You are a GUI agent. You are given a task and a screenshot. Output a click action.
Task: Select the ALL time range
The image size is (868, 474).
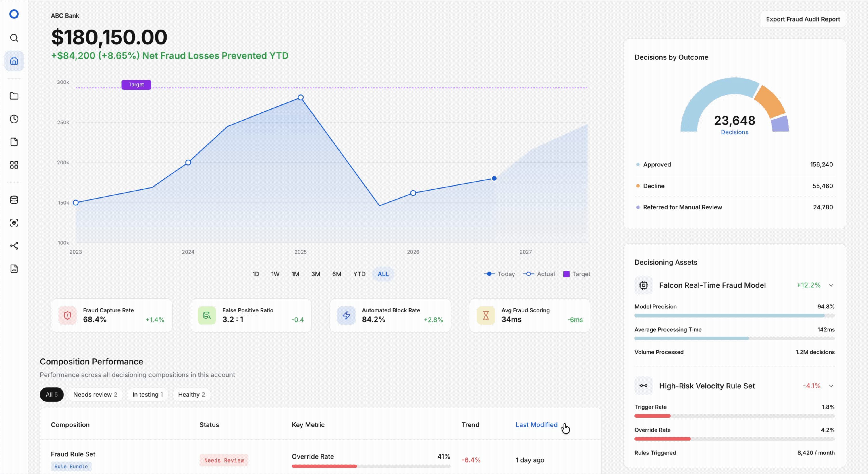point(383,274)
